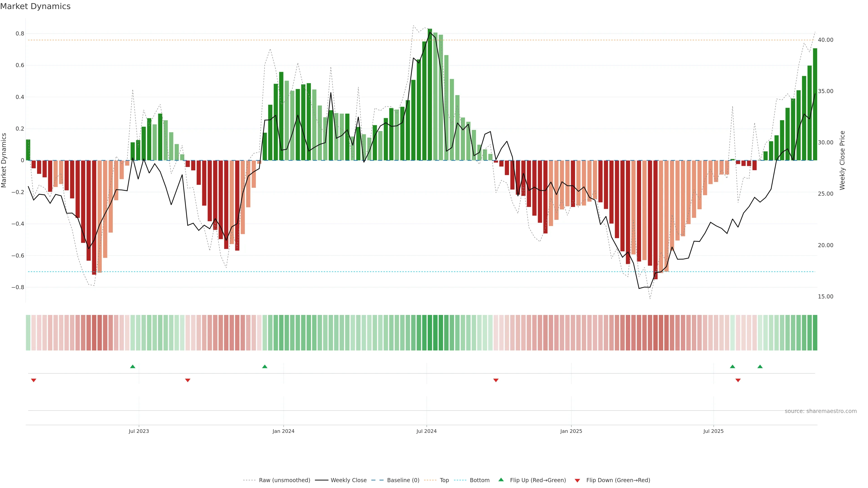Click flip-down marker near October 2024
Viewport: 868px width, 488px height.
496,380
